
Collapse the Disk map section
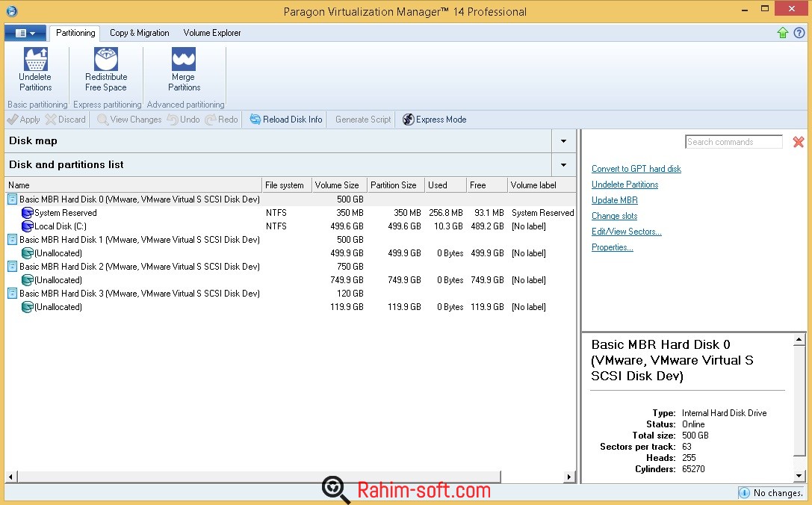[x=563, y=141]
